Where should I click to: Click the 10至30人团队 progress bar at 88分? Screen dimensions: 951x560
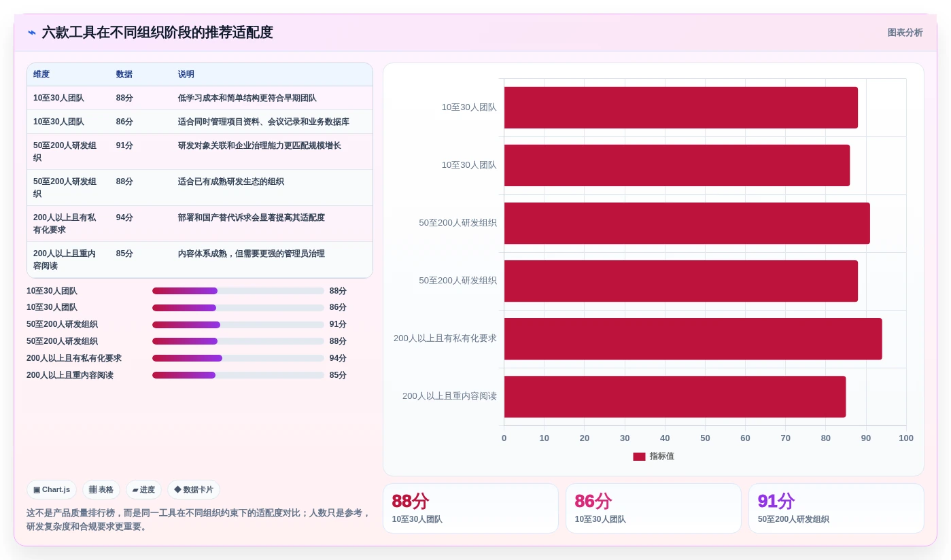click(238, 291)
